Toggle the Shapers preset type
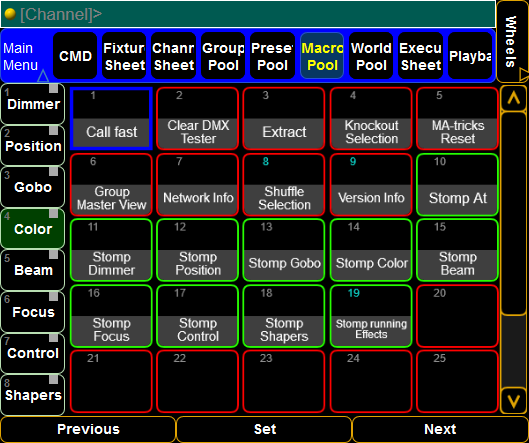The image size is (529, 443). 33,395
